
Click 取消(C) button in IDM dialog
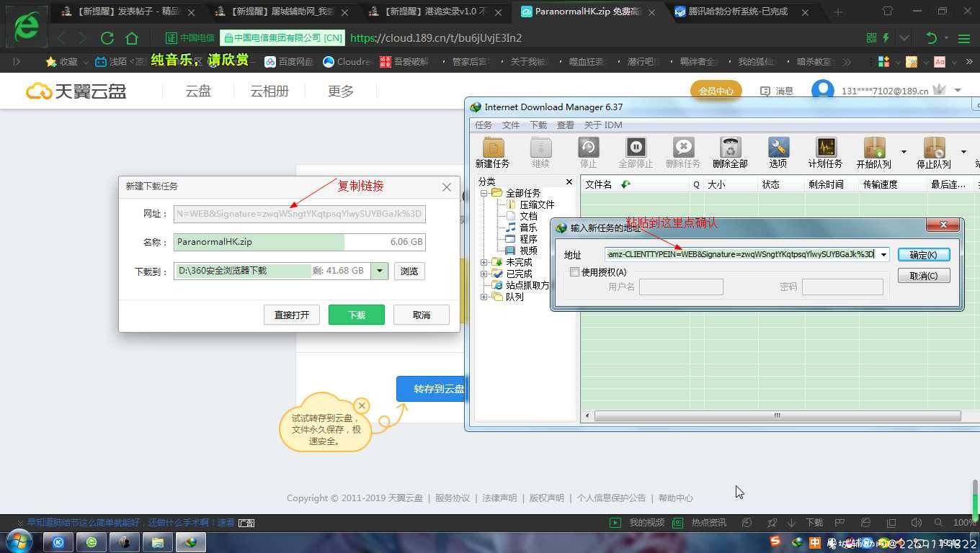point(924,276)
